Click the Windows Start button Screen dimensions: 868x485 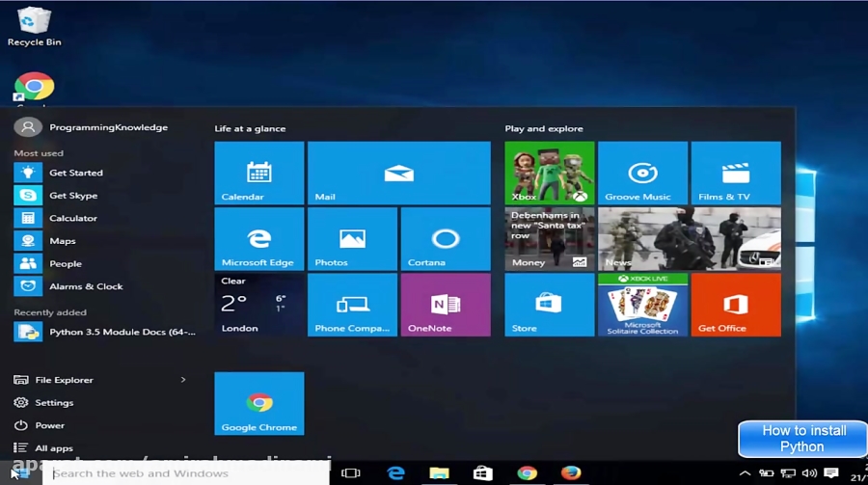pos(20,473)
